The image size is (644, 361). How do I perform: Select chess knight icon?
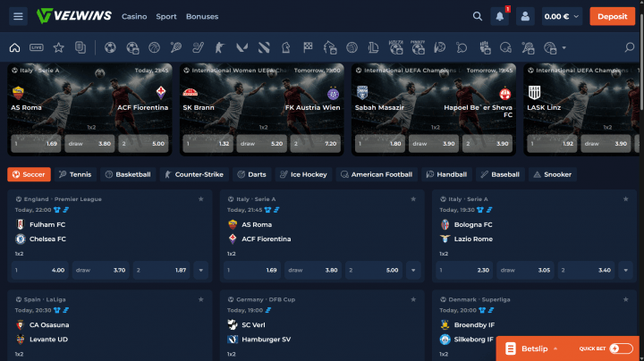pyautogui.click(x=286, y=47)
